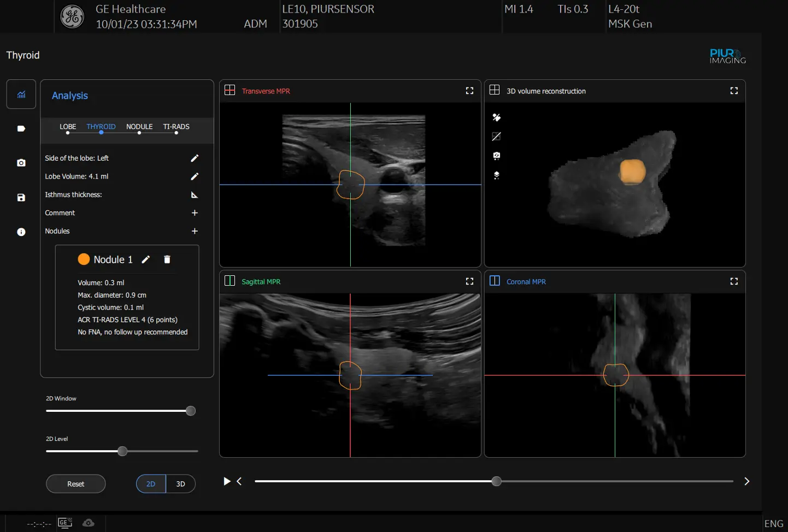This screenshot has width=788, height=532.
Task: Add a Comment with plus icon
Action: [195, 213]
